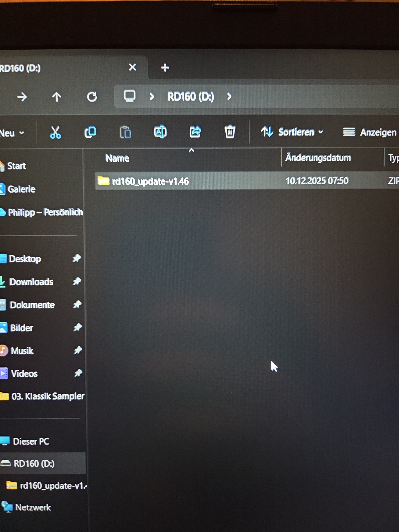
Task: Select the rd160_update-v1.46 ZIP file
Action: pyautogui.click(x=150, y=181)
